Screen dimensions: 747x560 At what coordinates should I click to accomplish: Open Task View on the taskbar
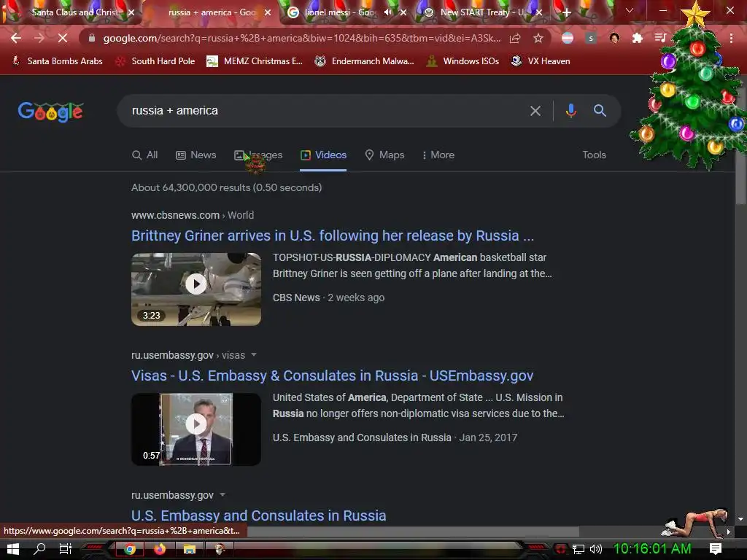pyautogui.click(x=65, y=549)
